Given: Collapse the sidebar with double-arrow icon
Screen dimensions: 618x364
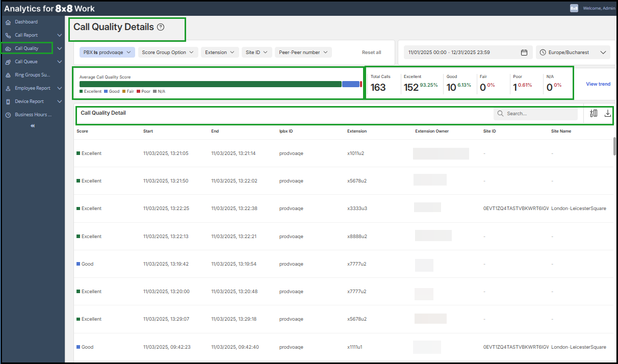Looking at the screenshot, I should coord(33,126).
